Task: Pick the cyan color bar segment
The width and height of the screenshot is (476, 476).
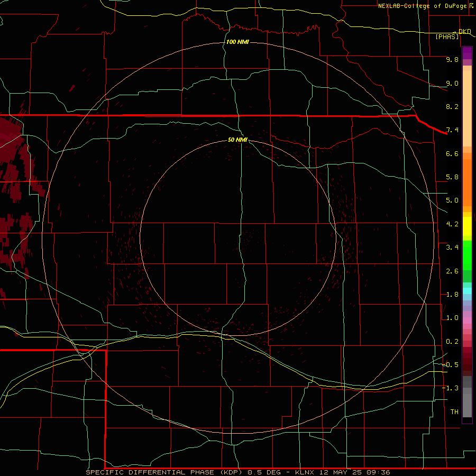Action: click(x=467, y=291)
